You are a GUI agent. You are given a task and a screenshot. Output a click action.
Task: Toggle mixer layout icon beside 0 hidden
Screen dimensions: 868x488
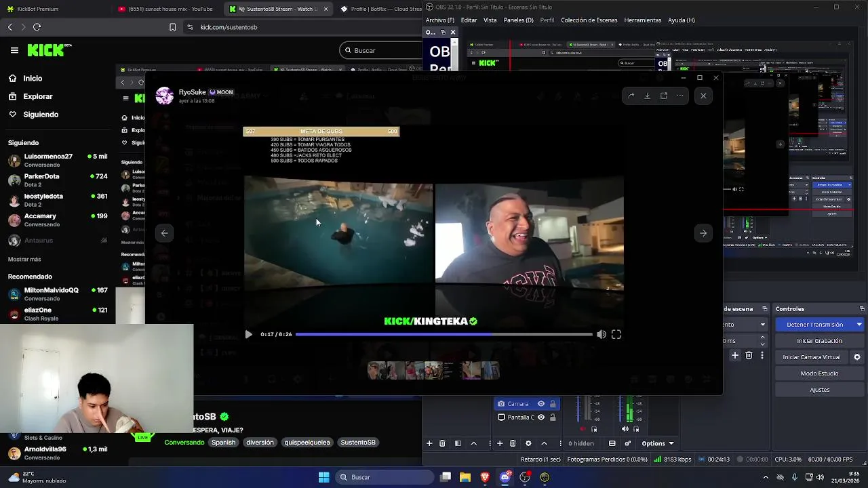pyautogui.click(x=612, y=443)
